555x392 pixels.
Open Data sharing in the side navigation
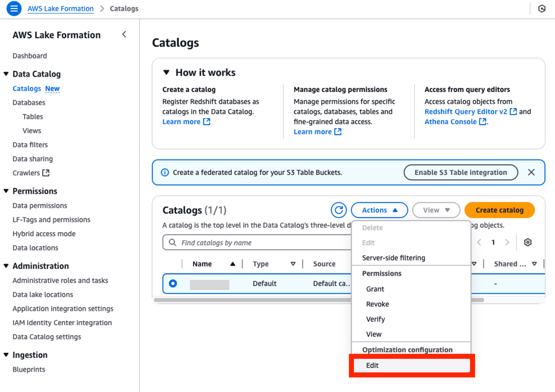[x=32, y=159]
